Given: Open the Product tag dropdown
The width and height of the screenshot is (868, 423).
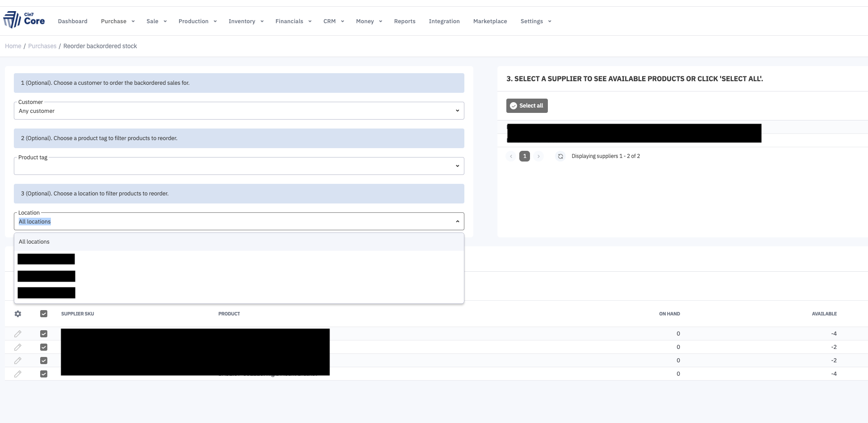Looking at the screenshot, I should tap(239, 166).
